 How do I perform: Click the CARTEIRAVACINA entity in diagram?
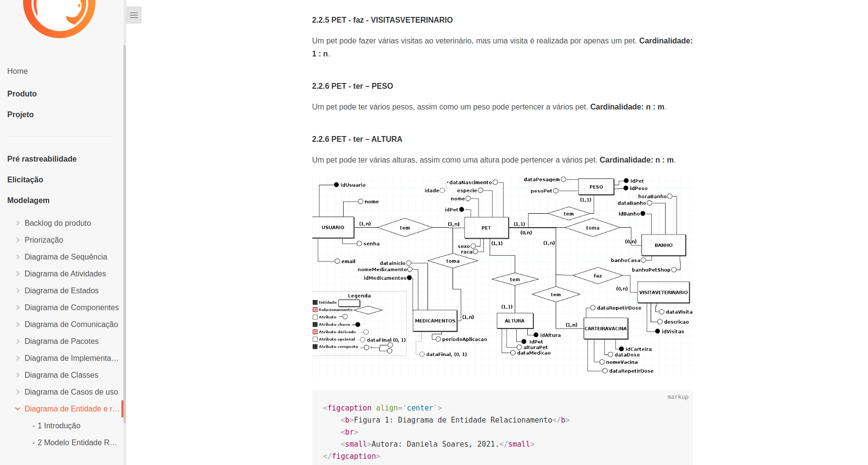[606, 328]
